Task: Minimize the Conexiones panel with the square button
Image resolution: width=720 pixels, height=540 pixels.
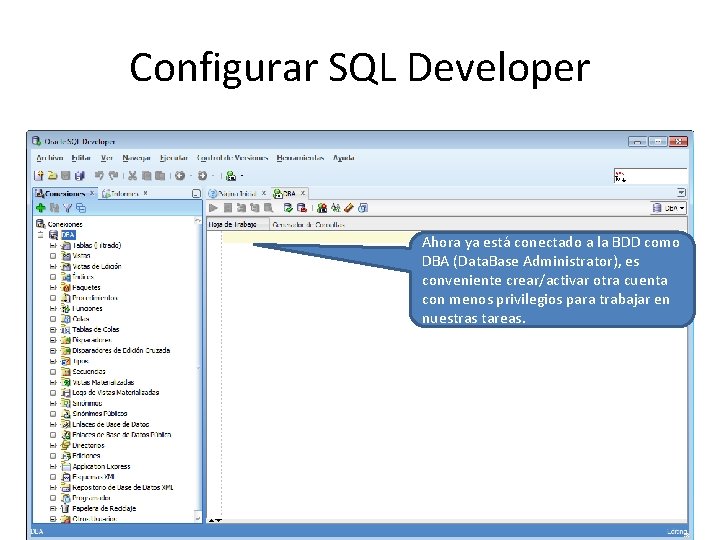Action: click(196, 193)
